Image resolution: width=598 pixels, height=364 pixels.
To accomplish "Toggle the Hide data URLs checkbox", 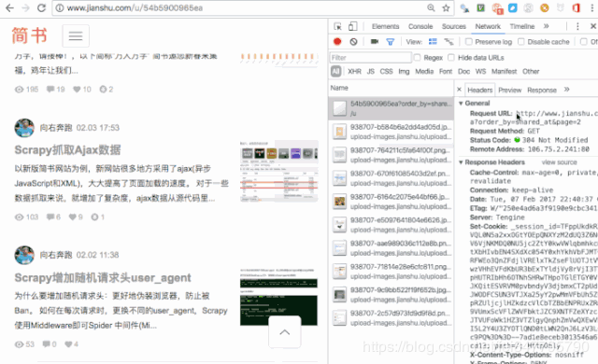I will [451, 58].
